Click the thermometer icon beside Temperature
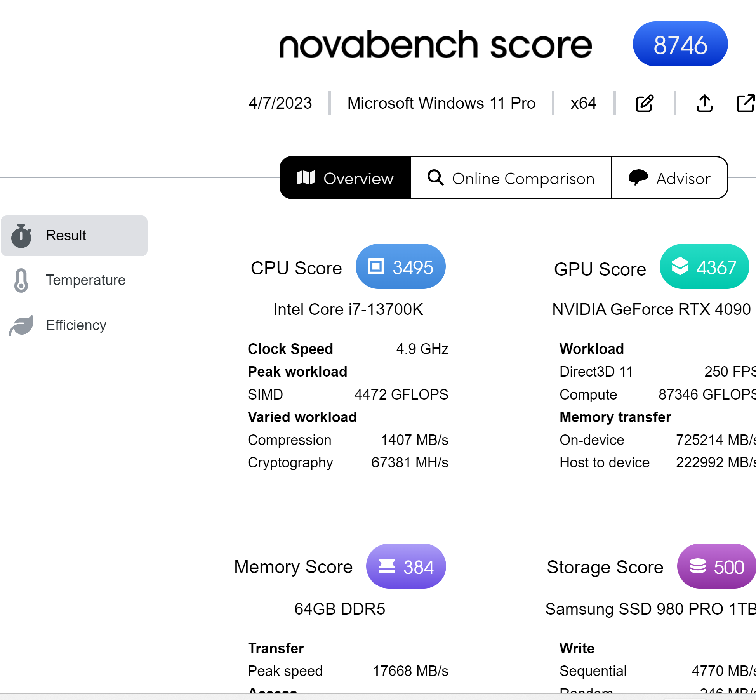 21,280
